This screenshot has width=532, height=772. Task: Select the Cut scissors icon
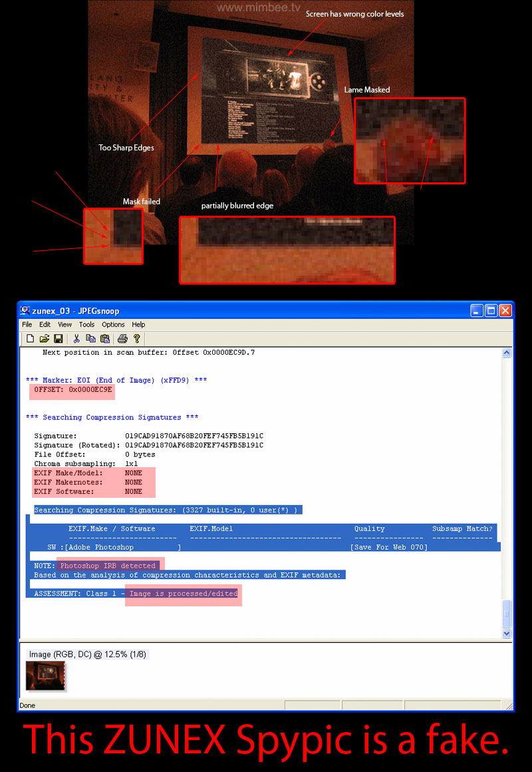pos(76,339)
